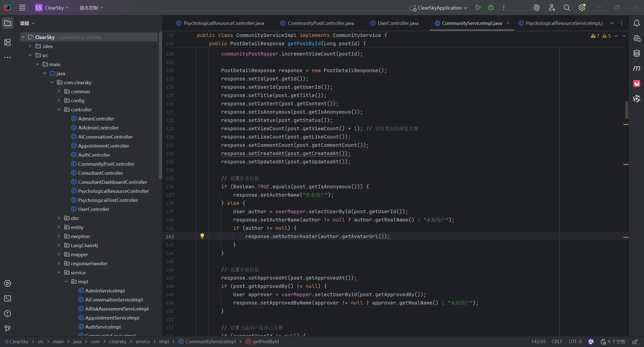Toggle the Project tool window

[x=8, y=23]
